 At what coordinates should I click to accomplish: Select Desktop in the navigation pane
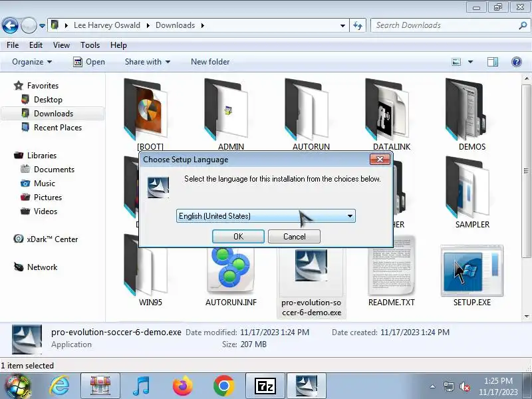tap(48, 99)
